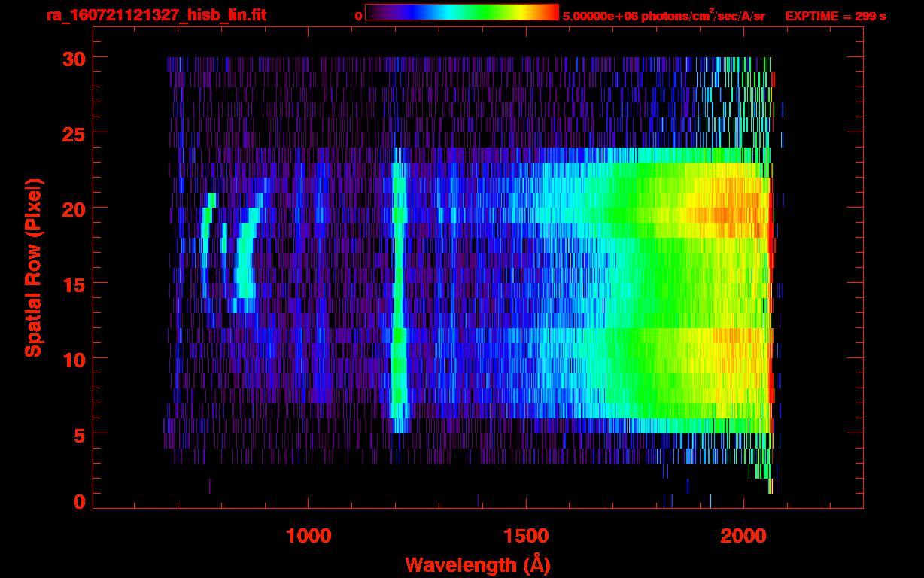Click the 5.00000e+06 photons/cm²/sec/A/sr label
924x578 pixels.
(664, 15)
